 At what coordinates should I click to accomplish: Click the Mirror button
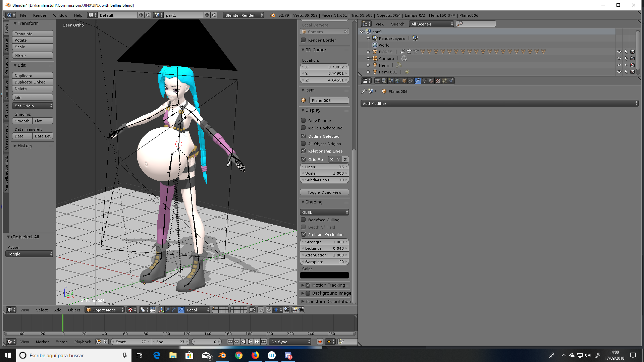click(33, 55)
